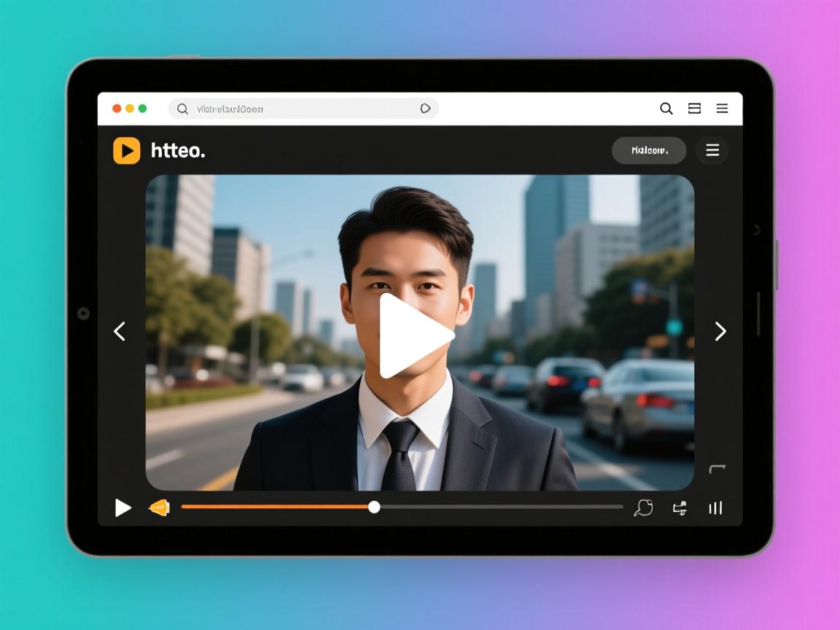Viewport: 840px width, 630px height.
Task: Click the split panel icon in browser toolbar
Action: tap(694, 109)
